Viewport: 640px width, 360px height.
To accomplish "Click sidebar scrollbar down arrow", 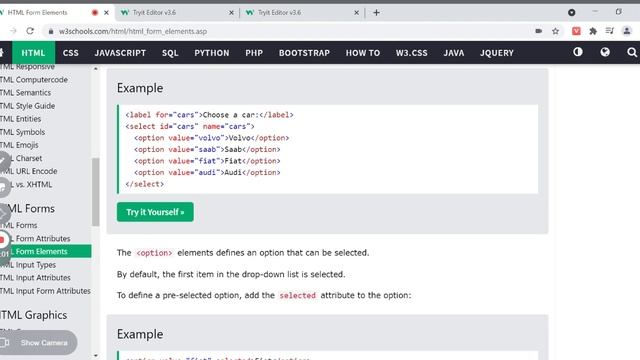I will (x=96, y=356).
